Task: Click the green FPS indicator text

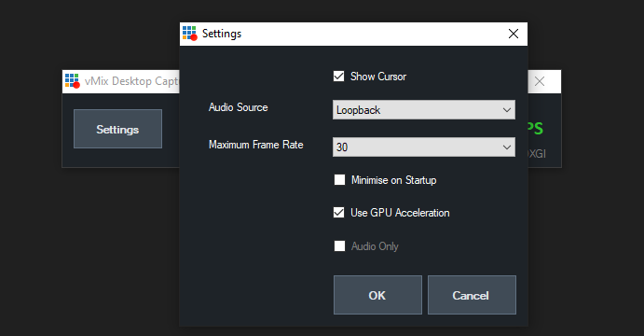Action: coord(536,128)
